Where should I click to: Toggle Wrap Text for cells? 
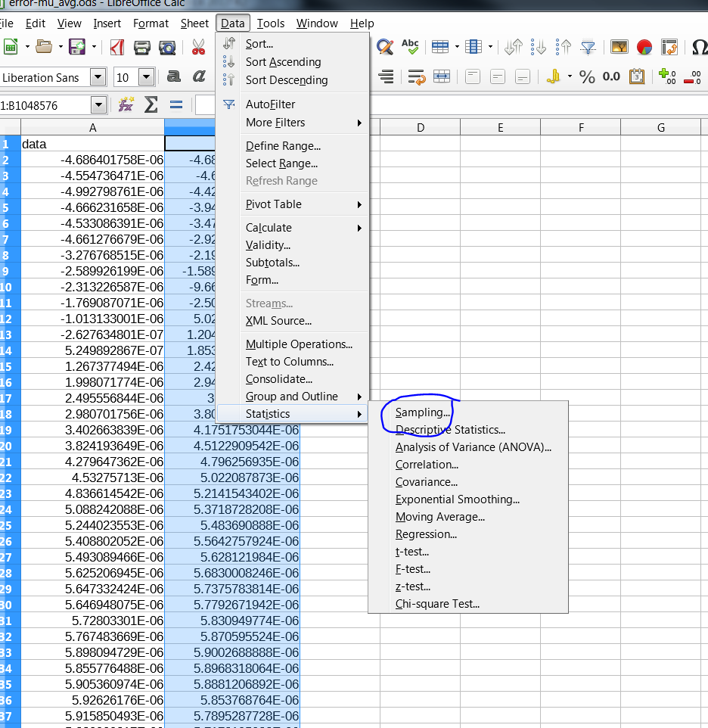point(416,76)
